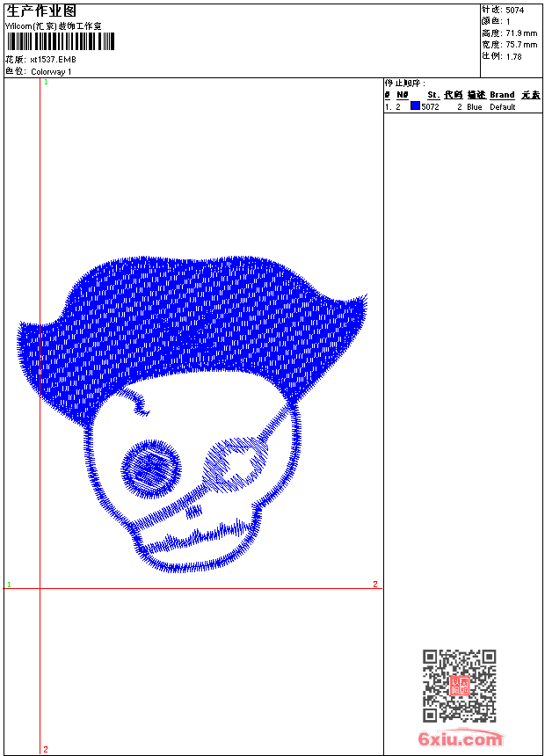Click the 元素 column header
The image size is (545, 756).
(530, 95)
